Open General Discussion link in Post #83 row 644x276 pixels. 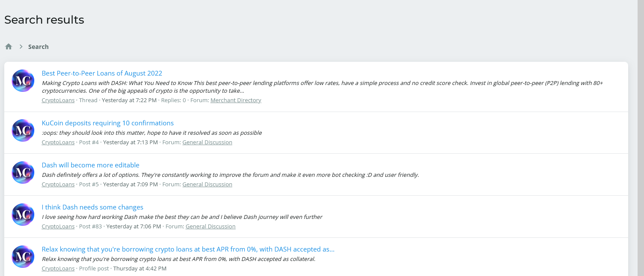point(210,226)
